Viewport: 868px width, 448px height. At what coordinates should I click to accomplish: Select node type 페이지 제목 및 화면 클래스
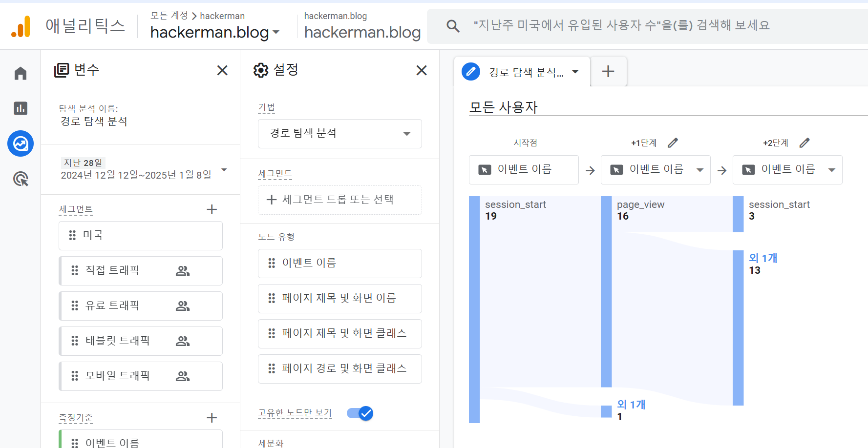pyautogui.click(x=339, y=334)
